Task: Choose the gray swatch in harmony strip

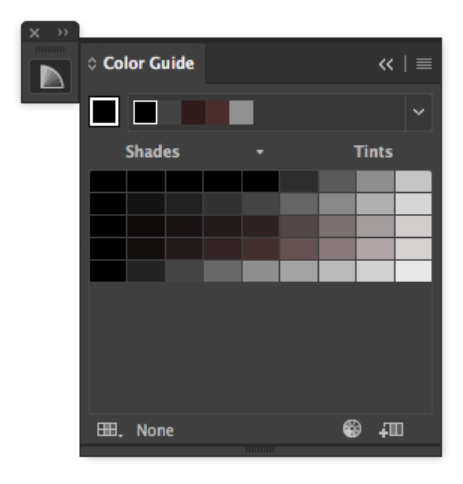Action: click(241, 113)
